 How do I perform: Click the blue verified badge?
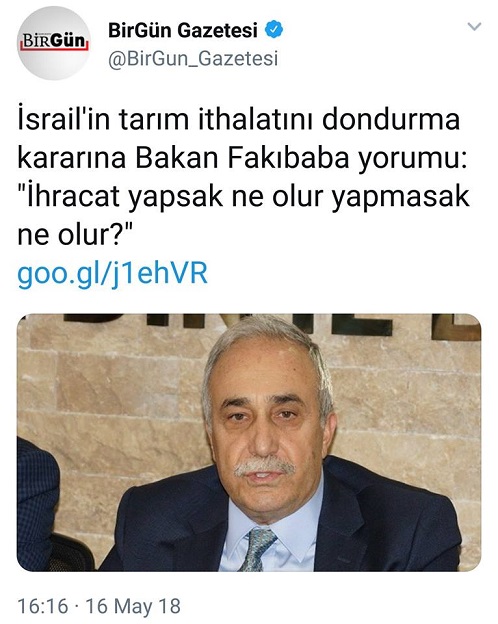[274, 30]
